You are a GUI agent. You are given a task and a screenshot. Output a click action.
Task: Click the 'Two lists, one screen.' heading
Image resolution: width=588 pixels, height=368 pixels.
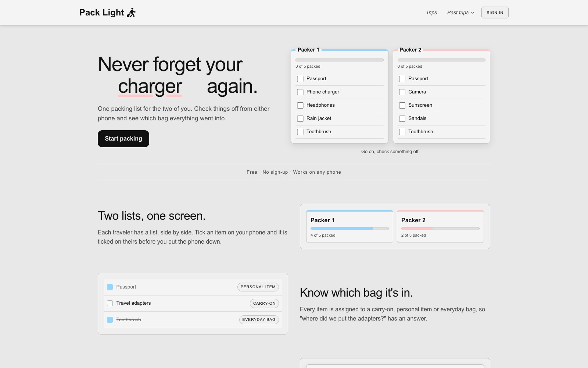(151, 216)
